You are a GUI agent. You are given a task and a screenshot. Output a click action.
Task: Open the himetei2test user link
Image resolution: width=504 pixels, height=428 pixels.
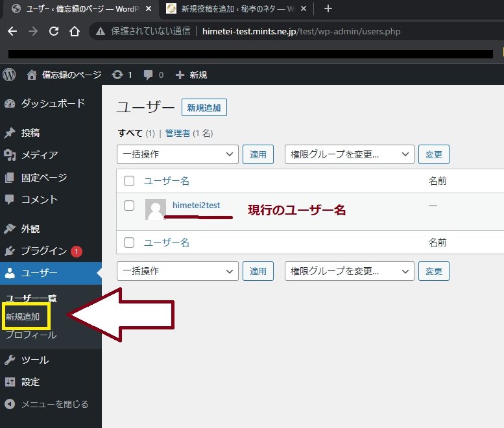pyautogui.click(x=196, y=205)
